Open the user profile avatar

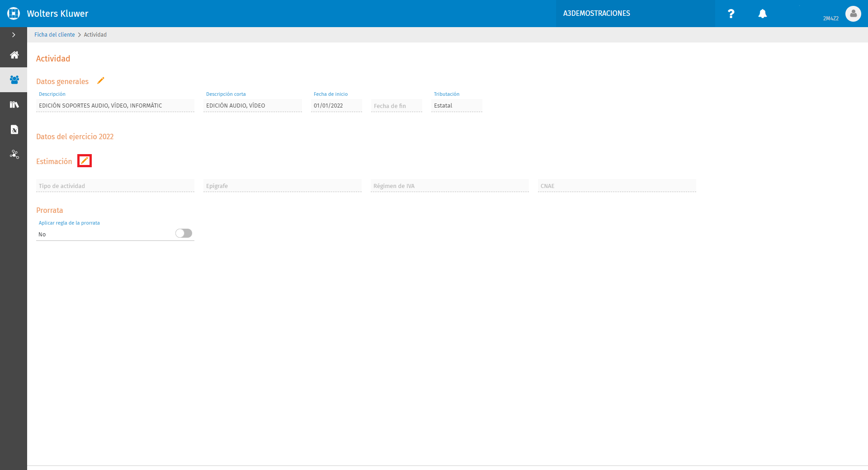coord(853,14)
